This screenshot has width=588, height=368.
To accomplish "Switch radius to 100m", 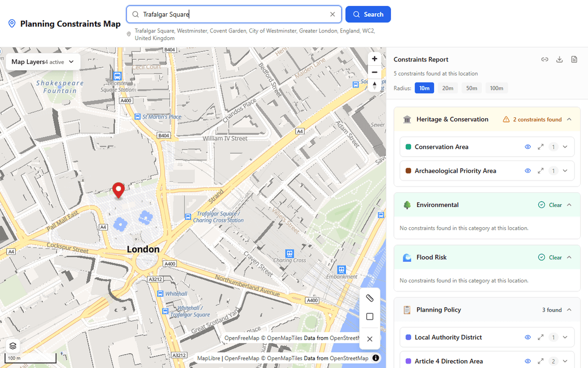I will 496,88.
